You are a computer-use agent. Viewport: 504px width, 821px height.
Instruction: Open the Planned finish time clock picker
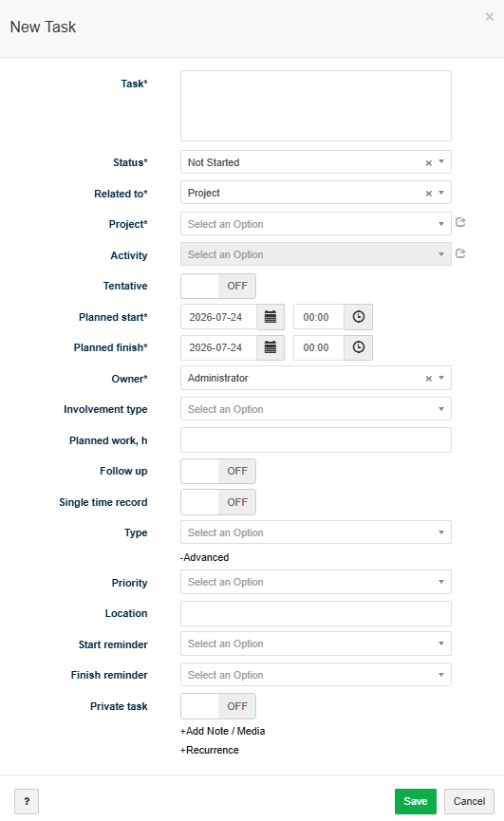tap(359, 347)
